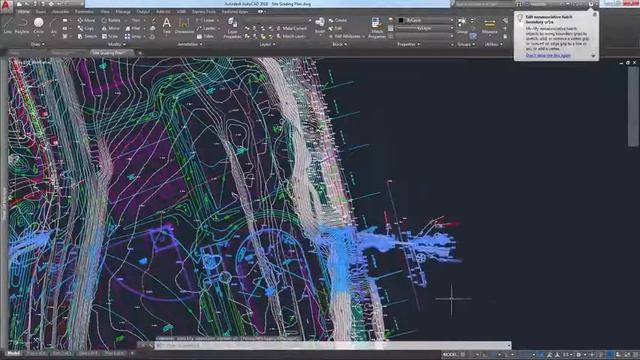Viewport: 640px width, 360px height.
Task: Click the Leader tool
Action: [x=206, y=28]
